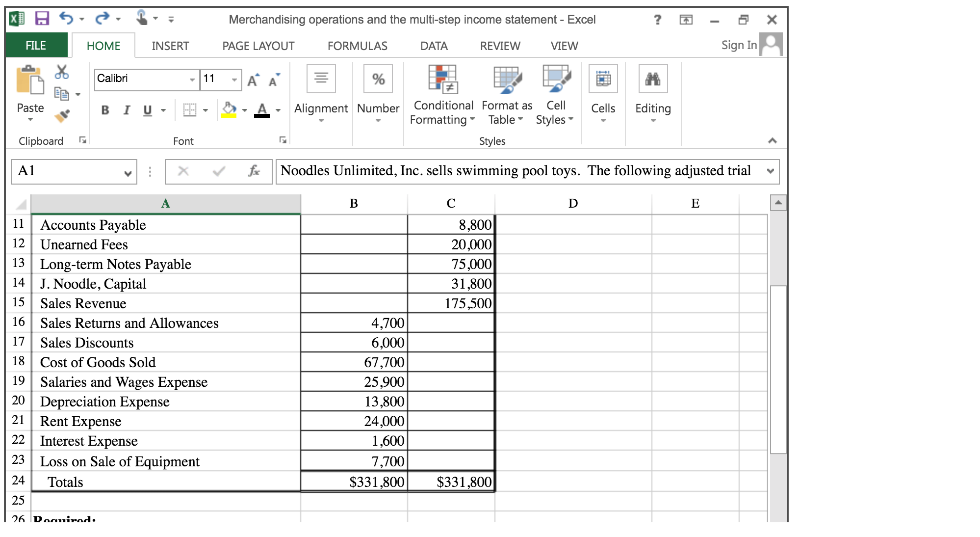Open the font size dropdown
Image resolution: width=980 pixels, height=537 pixels.
[234, 80]
